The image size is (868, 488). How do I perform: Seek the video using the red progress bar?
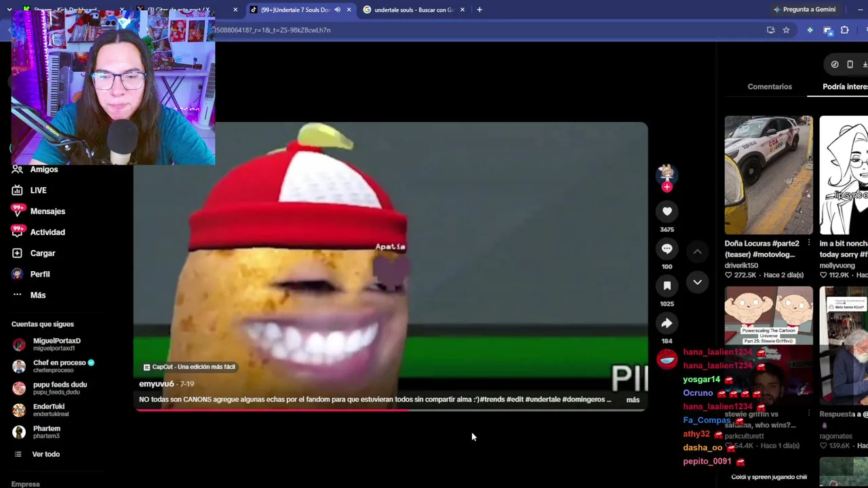click(390, 410)
